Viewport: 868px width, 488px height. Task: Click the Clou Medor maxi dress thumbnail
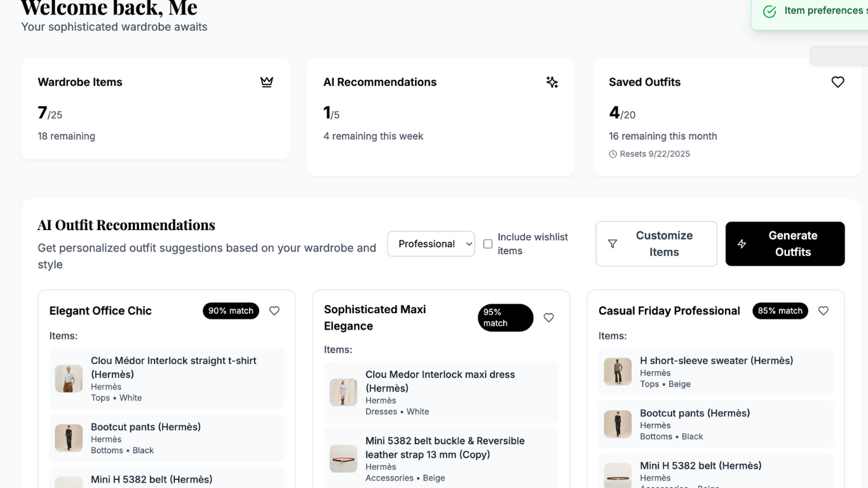[x=343, y=393]
